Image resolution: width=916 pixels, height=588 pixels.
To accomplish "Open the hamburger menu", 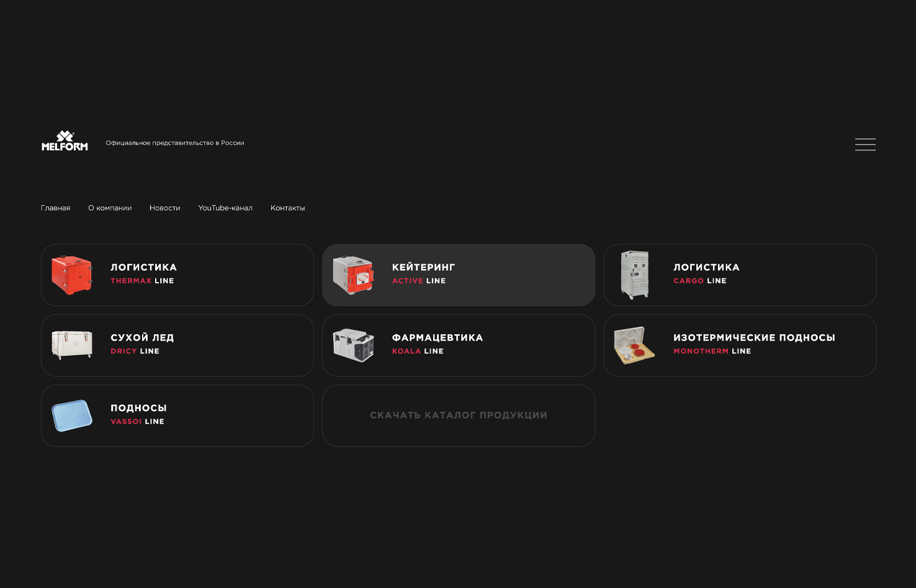I will pyautogui.click(x=865, y=145).
